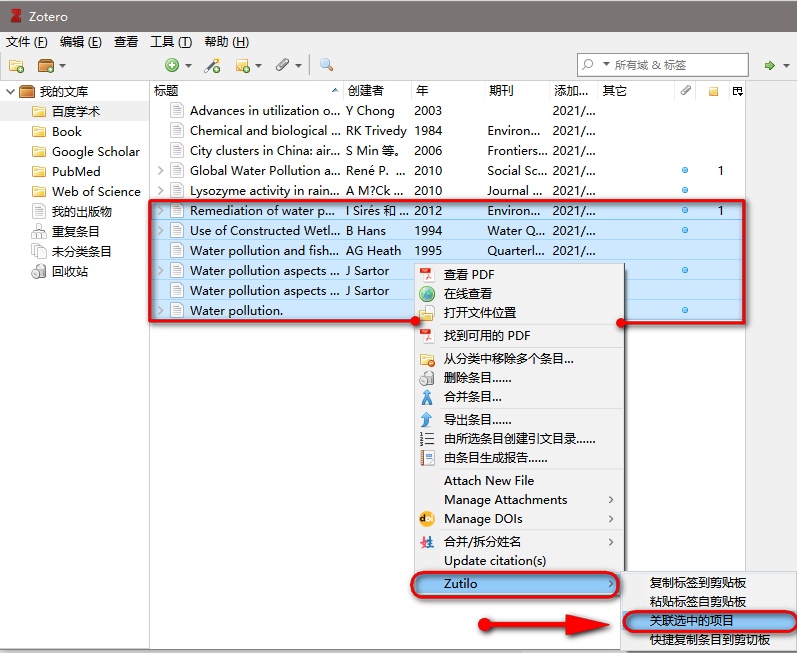Click the Manage DOIs doi icon
Screen dimensions: 797x653
point(426,518)
